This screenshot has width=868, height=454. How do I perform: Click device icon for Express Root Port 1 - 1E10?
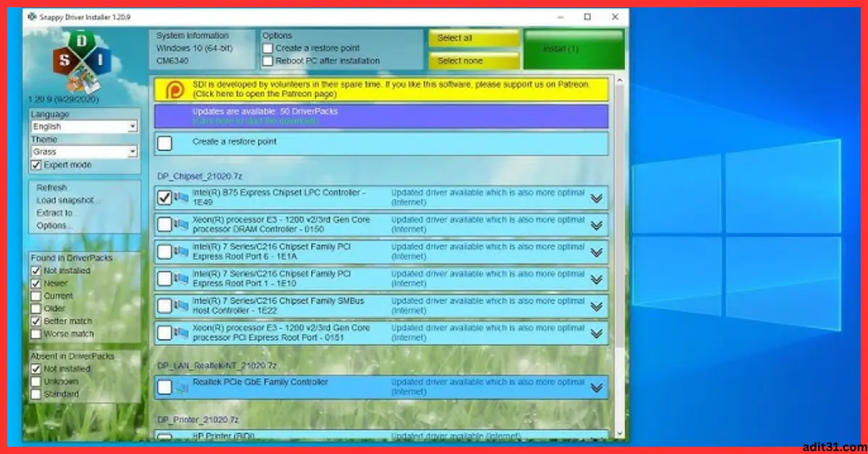(x=182, y=278)
